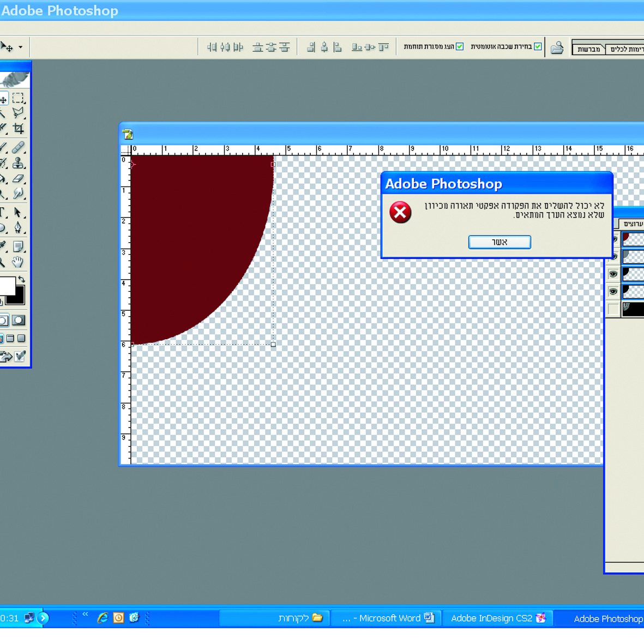Click the distribute left edges icon

point(238,47)
